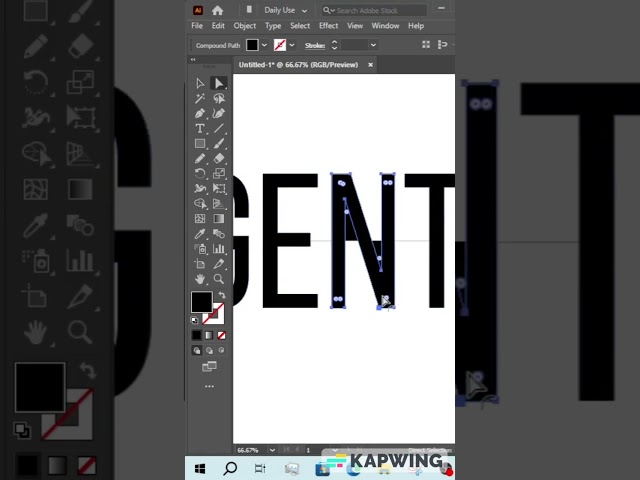Open the Window menu
This screenshot has width=640, height=480.
385,26
